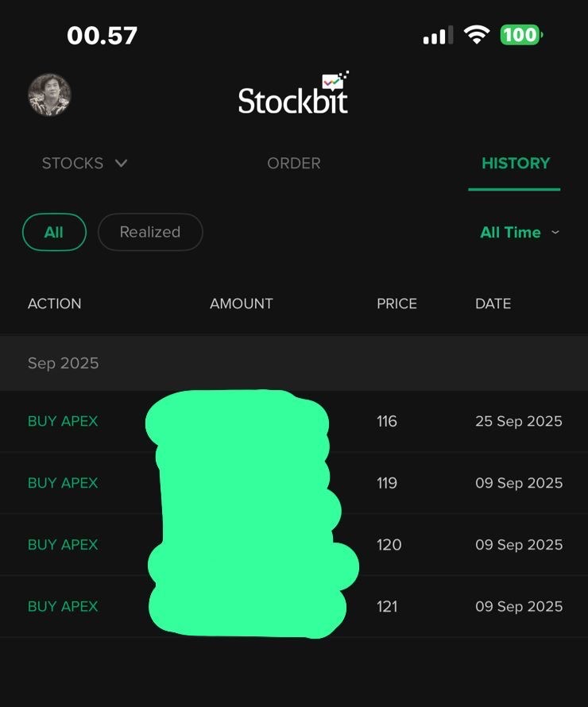The height and width of the screenshot is (707, 588).
Task: Select the HISTORY tab
Action: coord(515,163)
